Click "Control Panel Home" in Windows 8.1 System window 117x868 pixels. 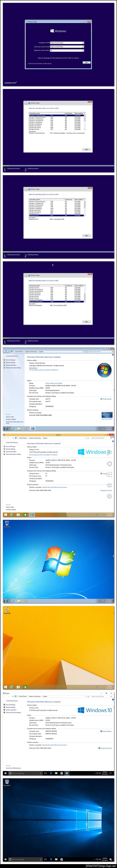tap(12, 442)
